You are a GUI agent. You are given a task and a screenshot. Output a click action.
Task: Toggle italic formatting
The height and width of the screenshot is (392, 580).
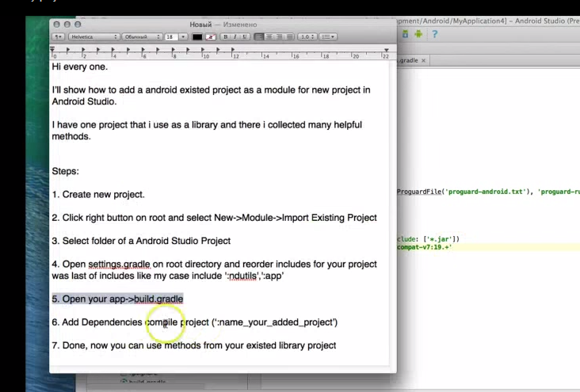coord(235,37)
